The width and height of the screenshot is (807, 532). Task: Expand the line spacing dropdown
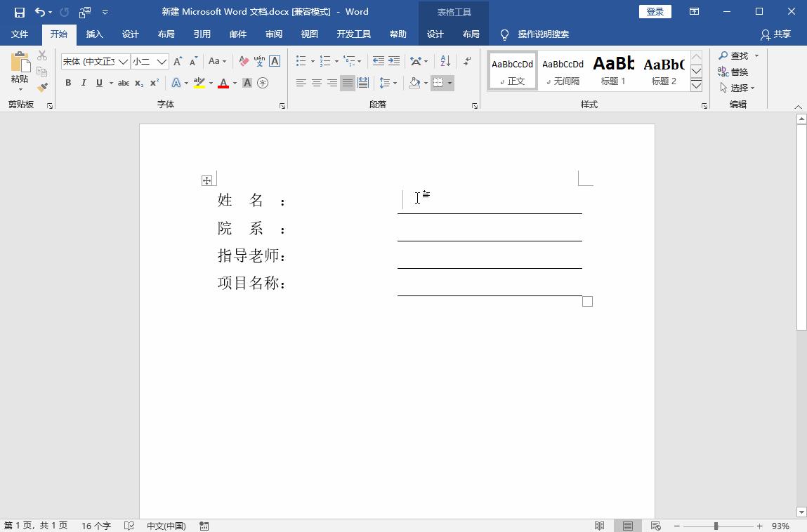coord(395,83)
